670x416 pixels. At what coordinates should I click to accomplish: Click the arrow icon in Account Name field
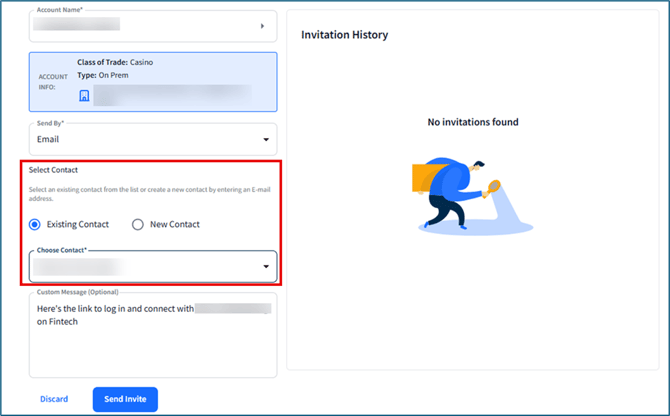263,25
